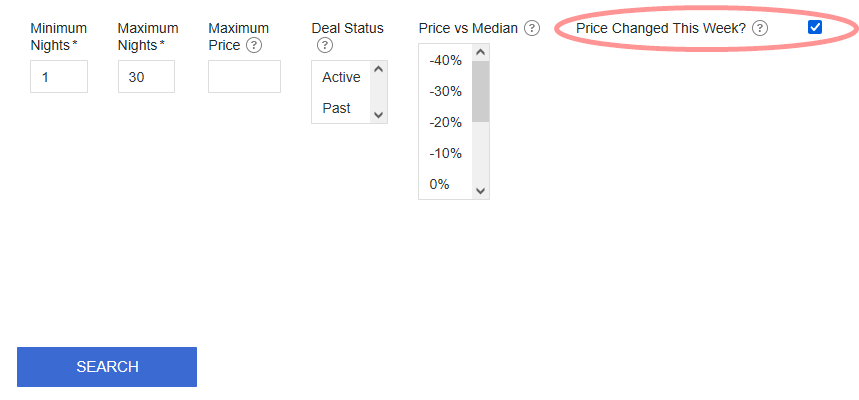Image resolution: width=859 pixels, height=400 pixels.
Task: Click the Price vs Median scrollbar thumb
Action: point(480,92)
